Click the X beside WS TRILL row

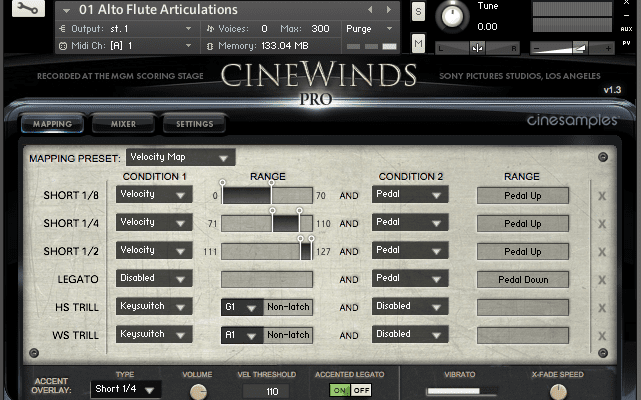point(602,335)
